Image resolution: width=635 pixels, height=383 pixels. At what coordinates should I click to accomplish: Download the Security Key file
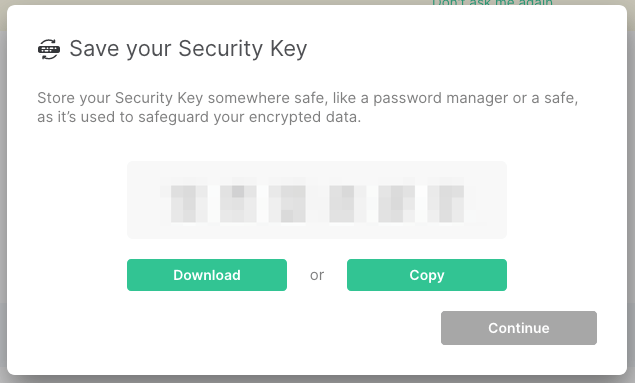tap(207, 275)
